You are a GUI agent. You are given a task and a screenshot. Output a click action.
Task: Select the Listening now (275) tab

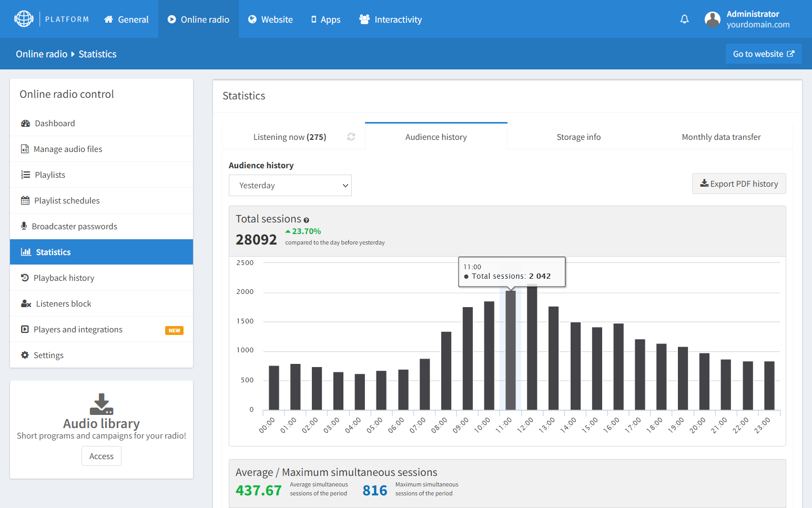click(x=290, y=136)
